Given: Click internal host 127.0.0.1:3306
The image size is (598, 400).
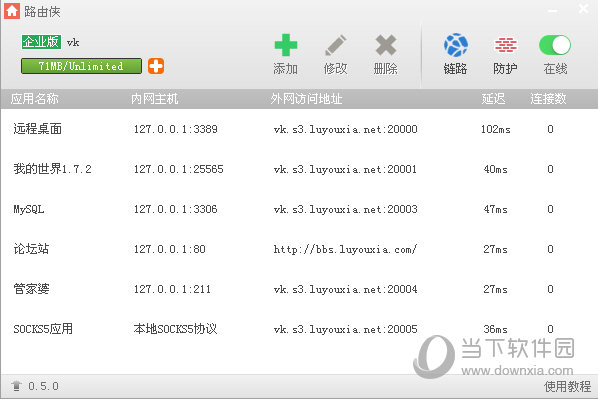Looking at the screenshot, I should pos(175,209).
